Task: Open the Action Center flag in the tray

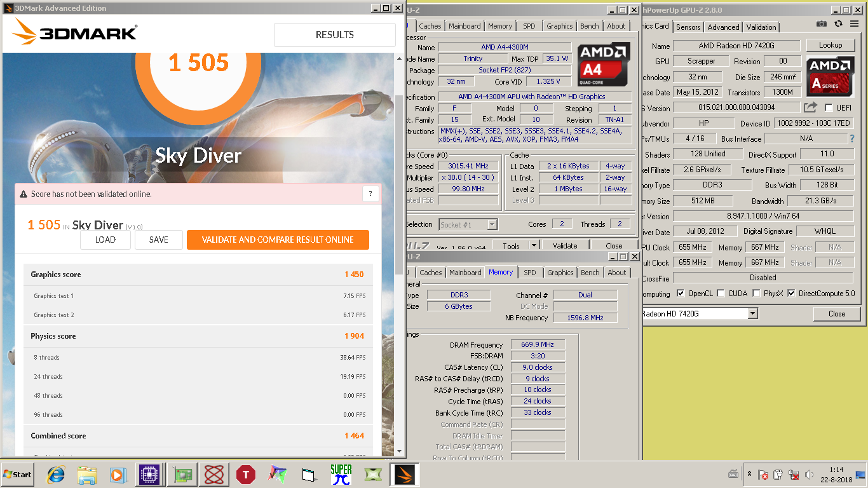Action: tap(764, 475)
